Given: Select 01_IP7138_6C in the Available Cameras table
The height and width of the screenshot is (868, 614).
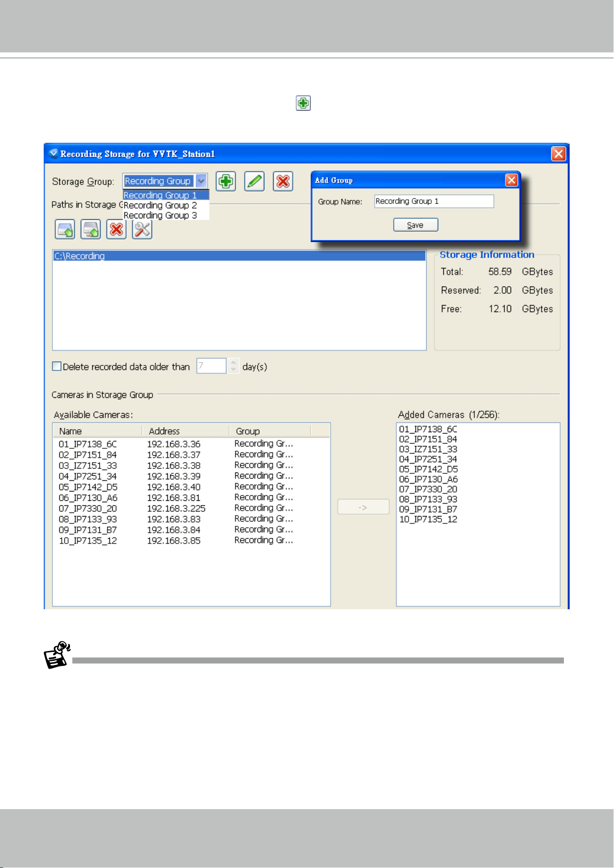Looking at the screenshot, I should 88,444.
